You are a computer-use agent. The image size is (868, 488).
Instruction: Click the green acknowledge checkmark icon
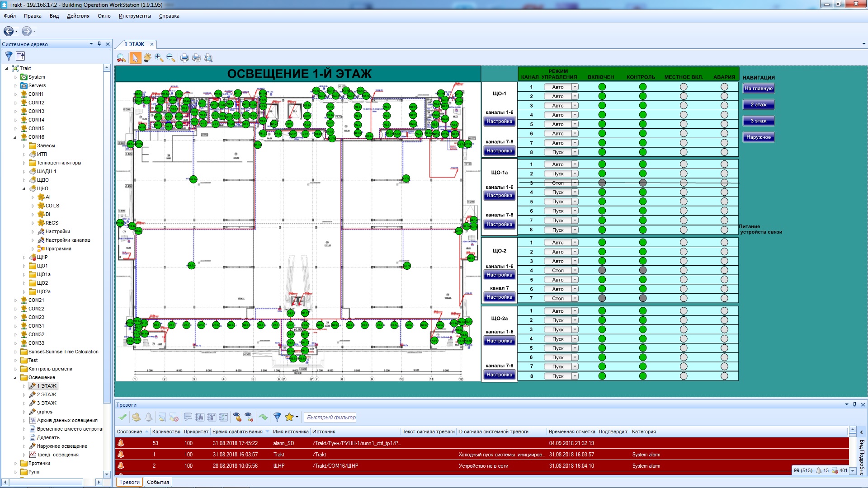(x=123, y=417)
